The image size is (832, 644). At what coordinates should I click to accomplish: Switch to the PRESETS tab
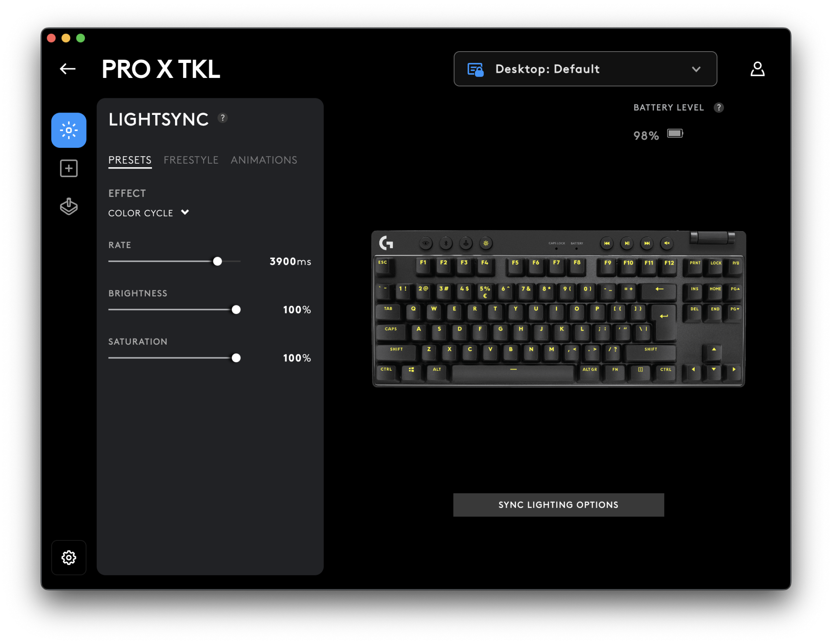tap(130, 160)
